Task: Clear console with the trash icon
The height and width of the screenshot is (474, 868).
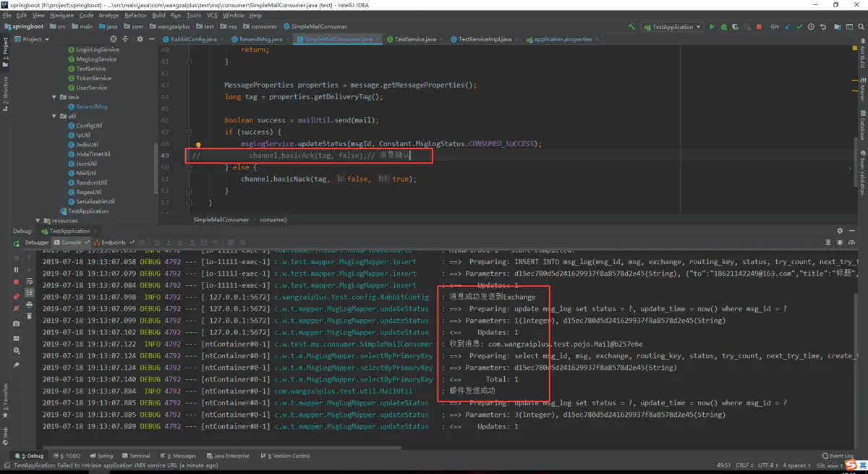Action: [29, 316]
